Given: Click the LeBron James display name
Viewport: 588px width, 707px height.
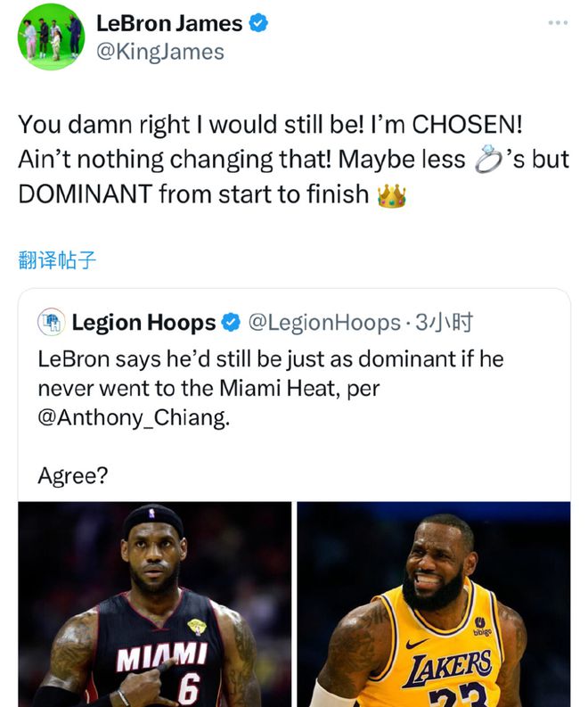Looking at the screenshot, I should [x=168, y=24].
